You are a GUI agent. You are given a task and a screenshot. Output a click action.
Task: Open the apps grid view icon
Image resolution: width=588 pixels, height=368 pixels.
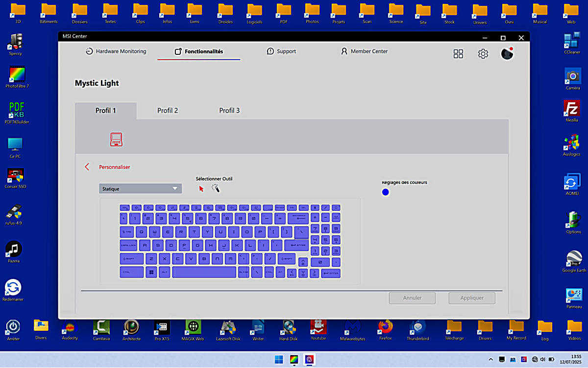pyautogui.click(x=458, y=54)
